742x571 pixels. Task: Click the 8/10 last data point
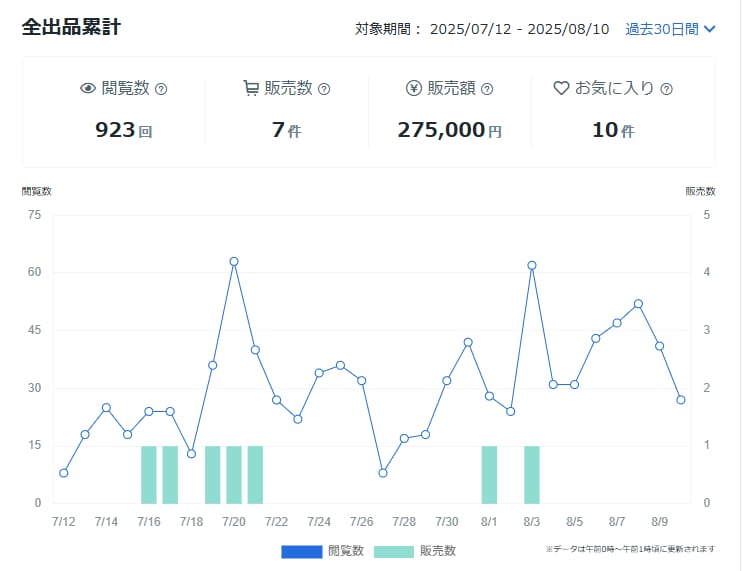(x=681, y=400)
